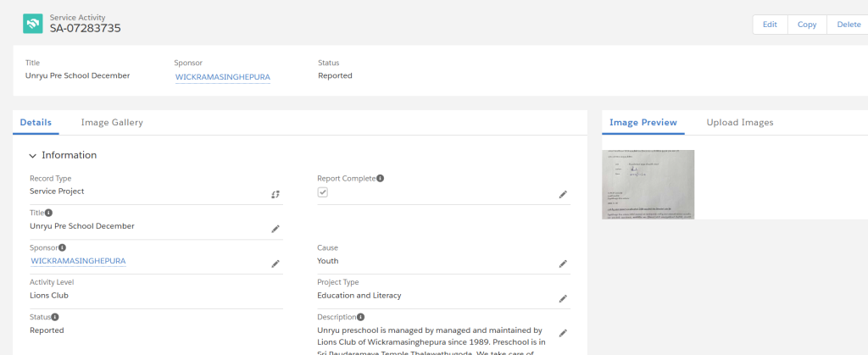
Task: Switch to the Details tab
Action: (x=36, y=123)
